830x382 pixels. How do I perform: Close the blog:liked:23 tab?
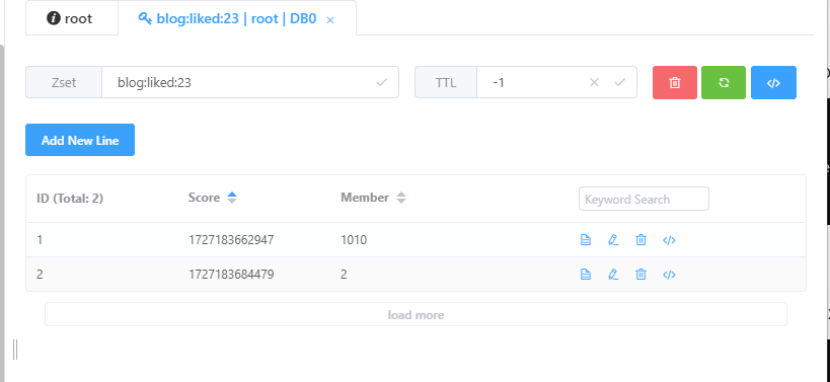(330, 20)
